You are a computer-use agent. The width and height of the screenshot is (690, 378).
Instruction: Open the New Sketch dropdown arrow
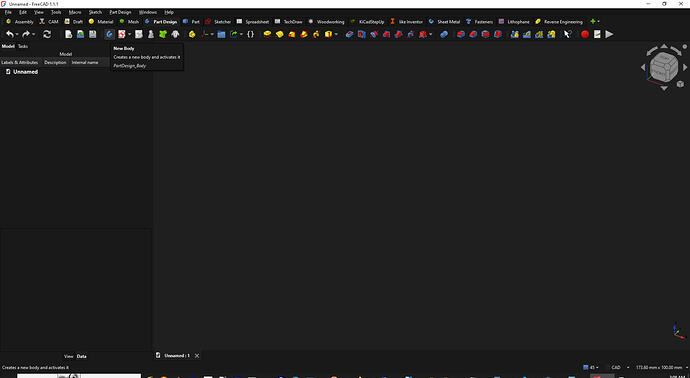tap(129, 34)
